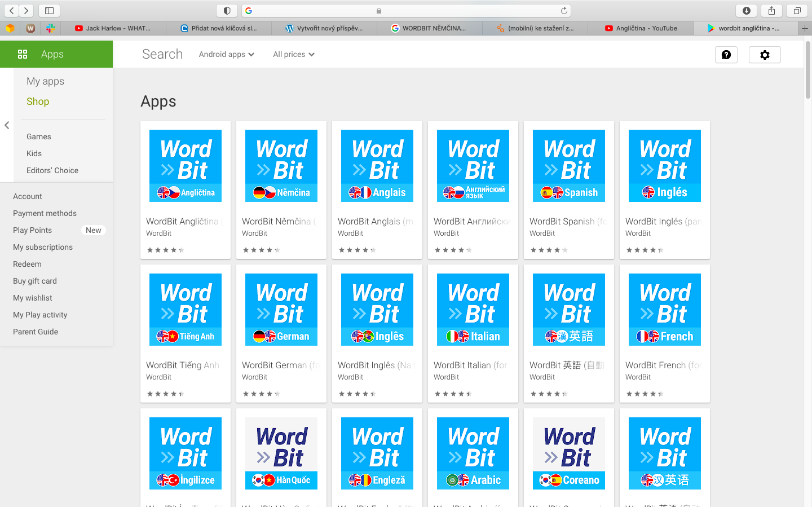812x507 pixels.
Task: Open Kids category
Action: (x=34, y=153)
